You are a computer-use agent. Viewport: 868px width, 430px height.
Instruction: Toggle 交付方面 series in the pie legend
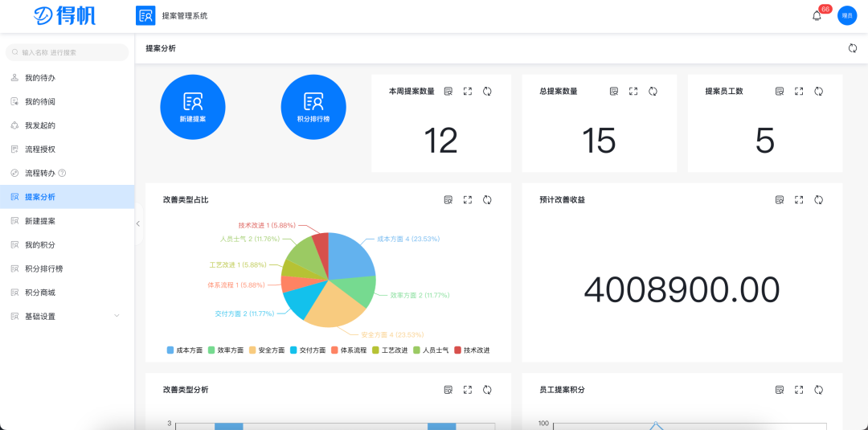[308, 350]
